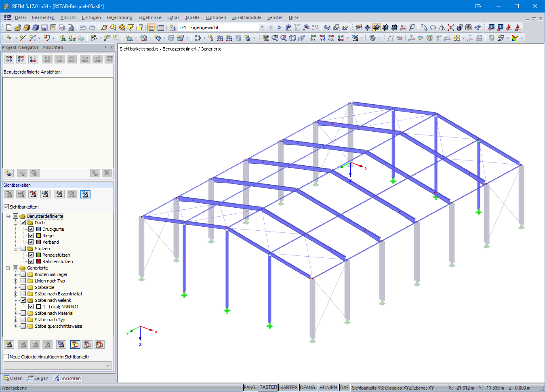545x392 pixels.
Task: Click the -Z view button in navigator
Action: coord(33,59)
